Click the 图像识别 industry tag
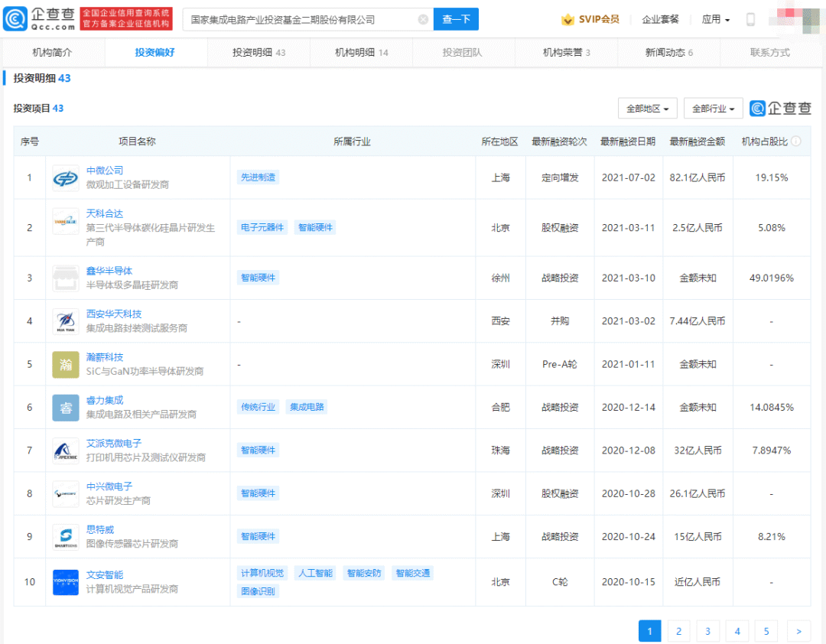Image resolution: width=826 pixels, height=644 pixels. [259, 591]
